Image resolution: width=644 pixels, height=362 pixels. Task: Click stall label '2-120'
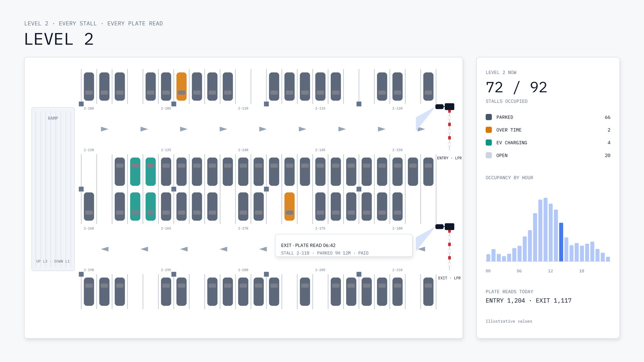point(397,108)
